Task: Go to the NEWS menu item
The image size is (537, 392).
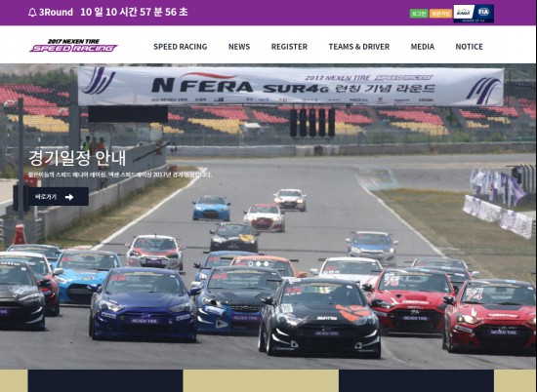Action: pyautogui.click(x=239, y=47)
